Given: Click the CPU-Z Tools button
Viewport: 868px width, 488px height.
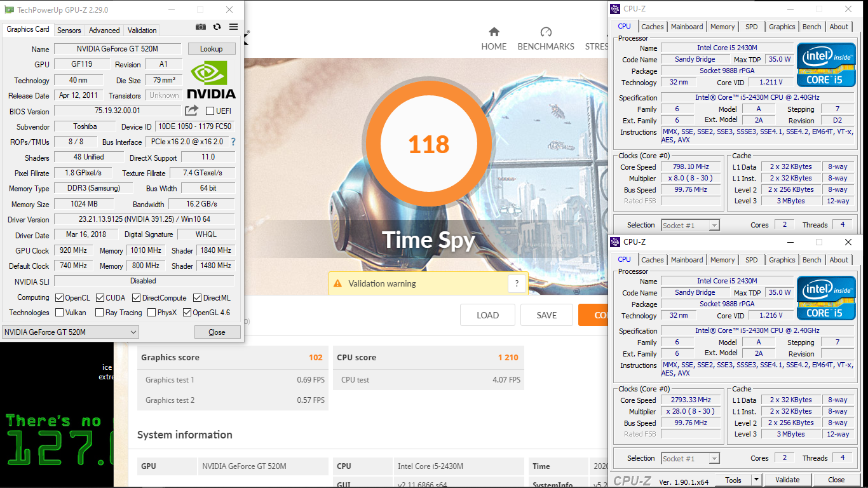Looking at the screenshot, I should pos(733,480).
